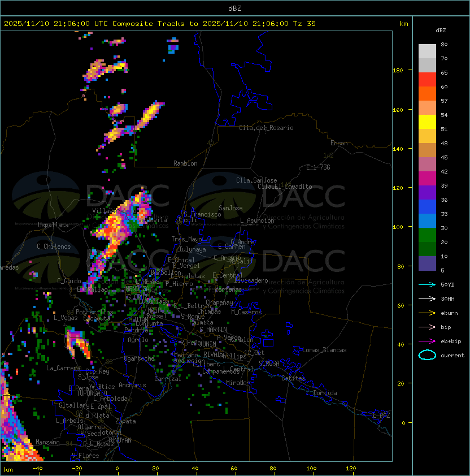This screenshot has height=476, width=470.
Task: Click the 'C_Chilenos' map label
Action: coord(54,246)
